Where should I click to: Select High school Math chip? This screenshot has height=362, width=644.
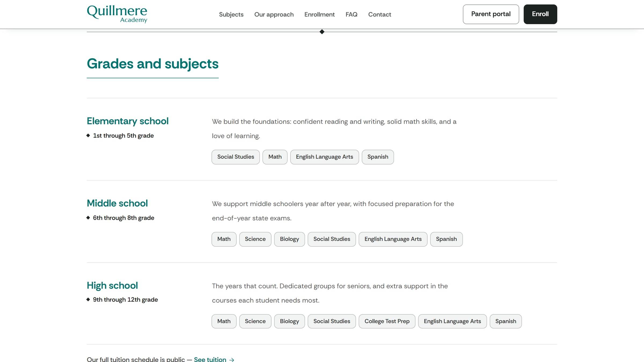pos(224,321)
